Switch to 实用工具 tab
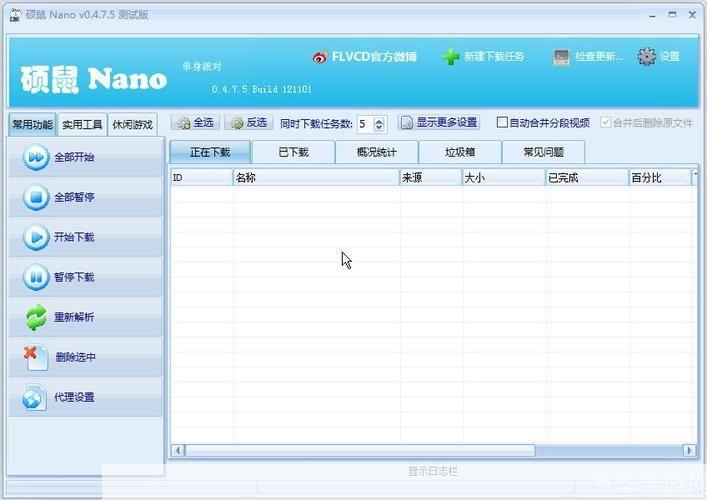The height and width of the screenshot is (500, 707). coord(82,124)
